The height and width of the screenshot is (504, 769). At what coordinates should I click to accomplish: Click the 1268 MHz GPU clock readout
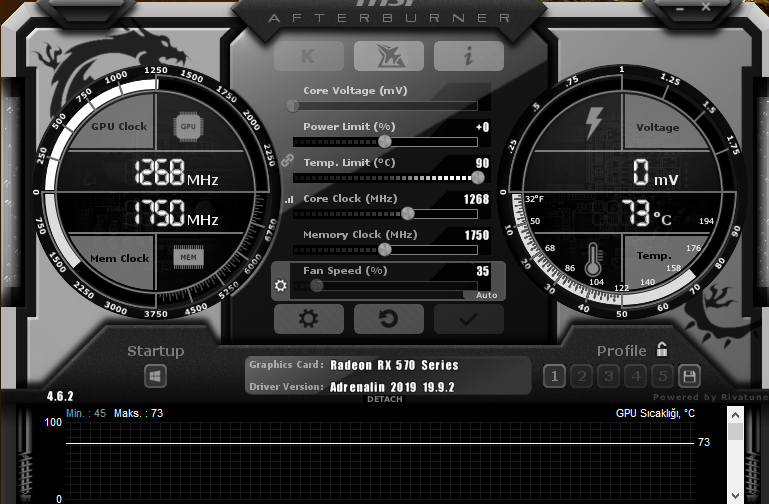176,173
